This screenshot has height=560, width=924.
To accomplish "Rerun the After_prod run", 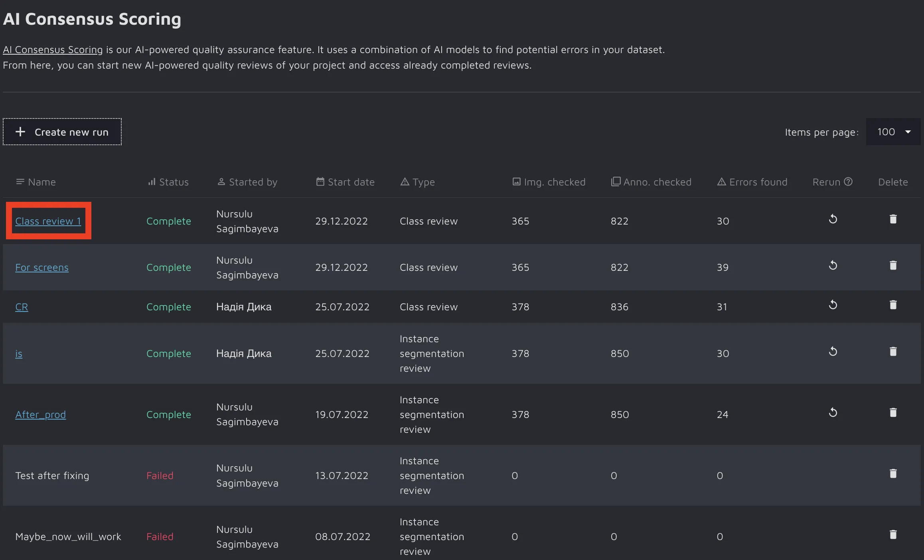I will [x=833, y=412].
